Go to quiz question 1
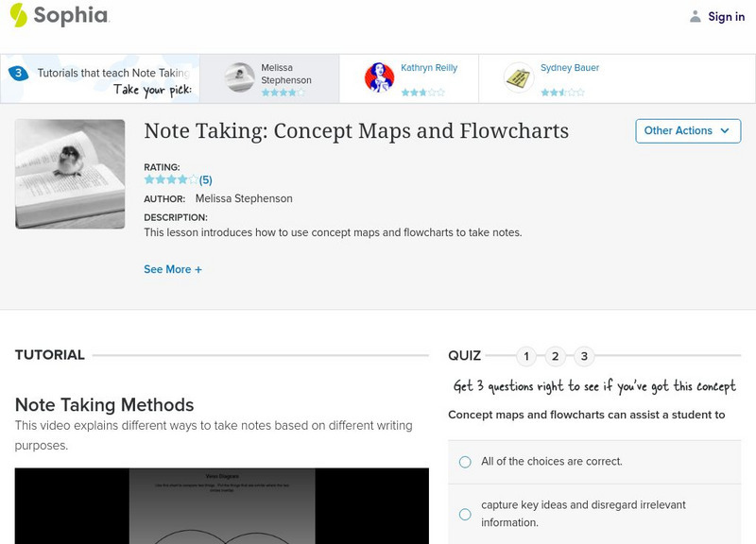Viewport: 756px width, 544px height. [x=526, y=356]
